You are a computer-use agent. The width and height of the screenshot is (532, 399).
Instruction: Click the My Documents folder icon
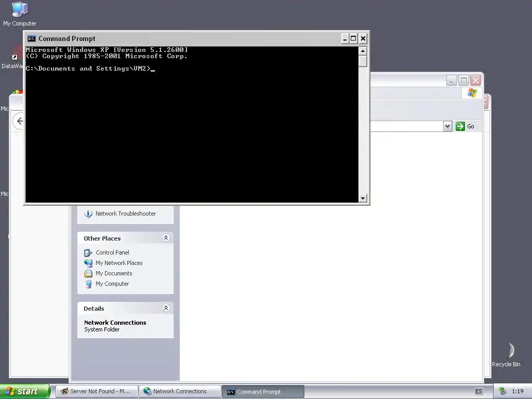point(88,273)
